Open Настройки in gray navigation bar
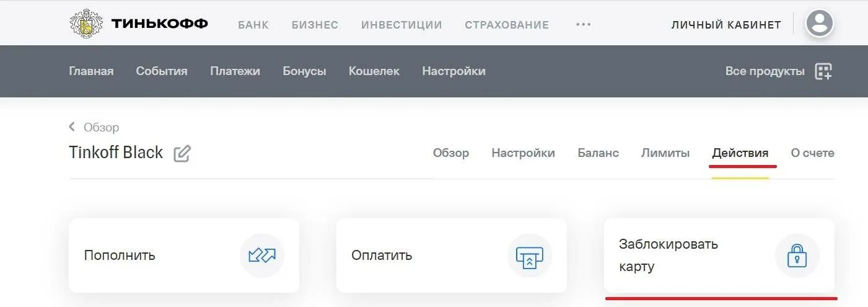 (x=454, y=71)
